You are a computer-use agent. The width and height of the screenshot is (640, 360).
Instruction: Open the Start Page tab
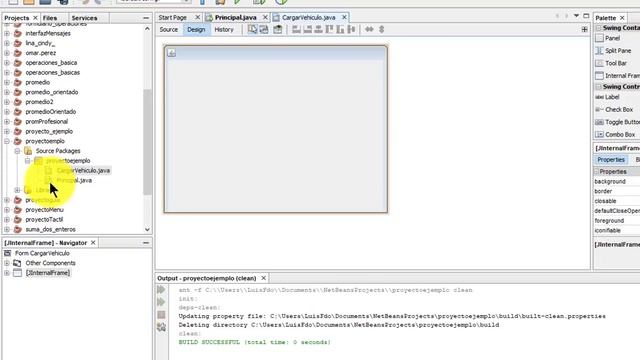[x=173, y=18]
